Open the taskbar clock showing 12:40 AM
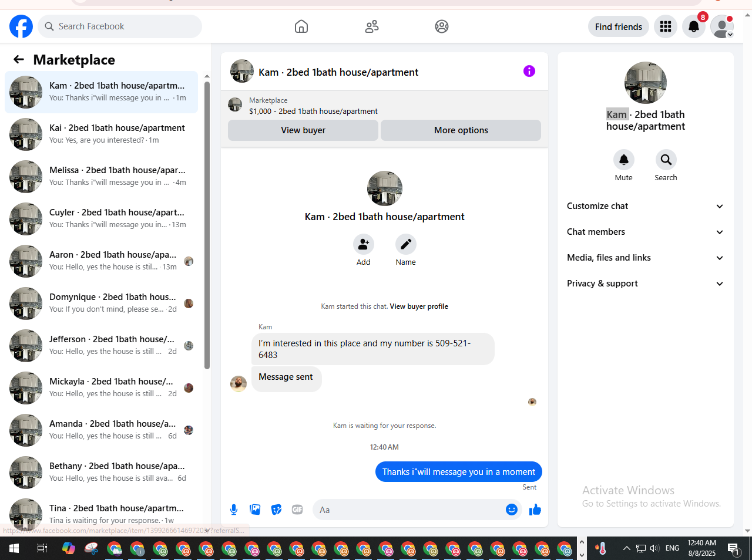Viewport: 752px width, 560px height. 702,548
